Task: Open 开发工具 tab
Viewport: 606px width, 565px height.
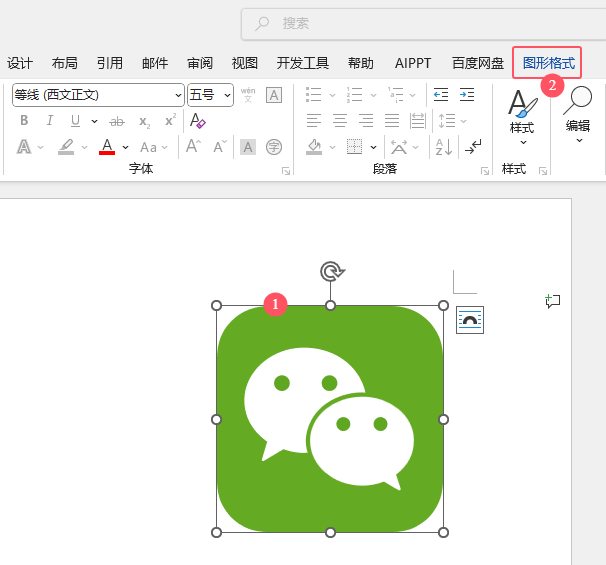Action: [x=303, y=63]
